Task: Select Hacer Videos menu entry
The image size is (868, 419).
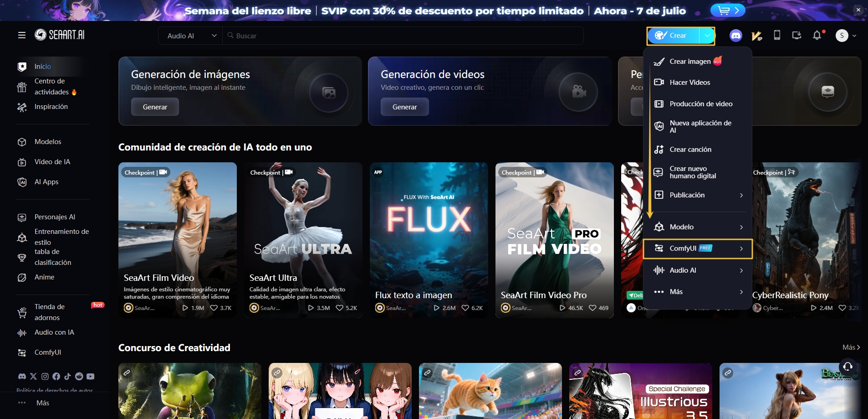Action: pos(689,83)
